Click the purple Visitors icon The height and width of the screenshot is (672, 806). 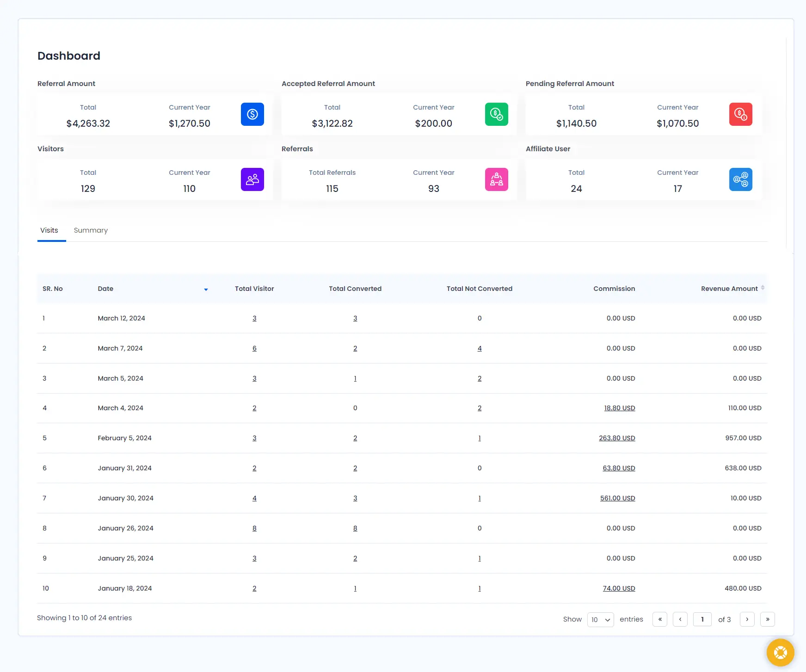252,179
